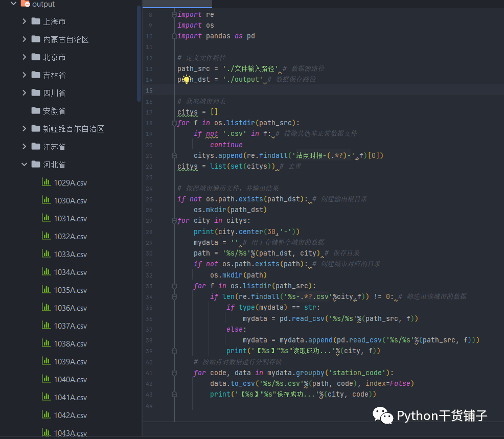This screenshot has height=439, width=504.
Task: Click list(set(citys)) on line 22
Action: pos(243,167)
